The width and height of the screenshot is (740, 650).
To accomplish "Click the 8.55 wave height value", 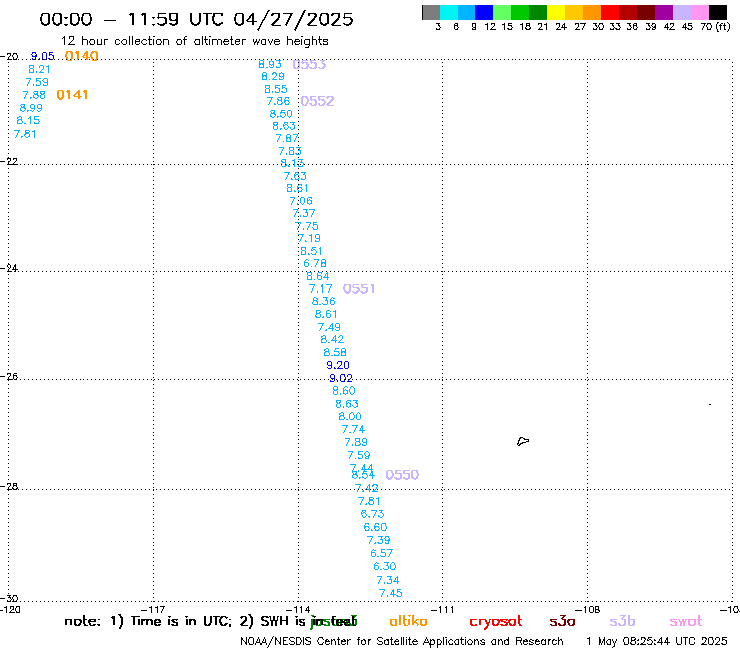I will point(276,89).
